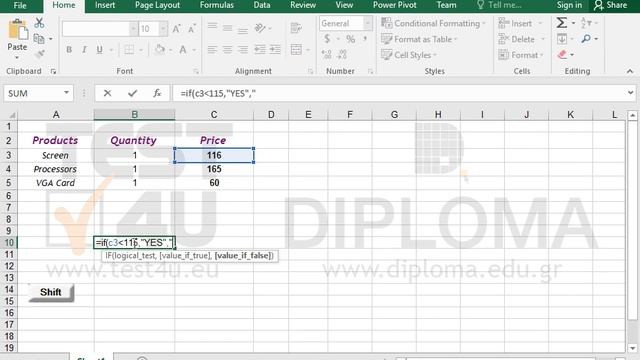This screenshot has height=360, width=640.
Task: Click the Cut scissors icon
Action: point(39,23)
